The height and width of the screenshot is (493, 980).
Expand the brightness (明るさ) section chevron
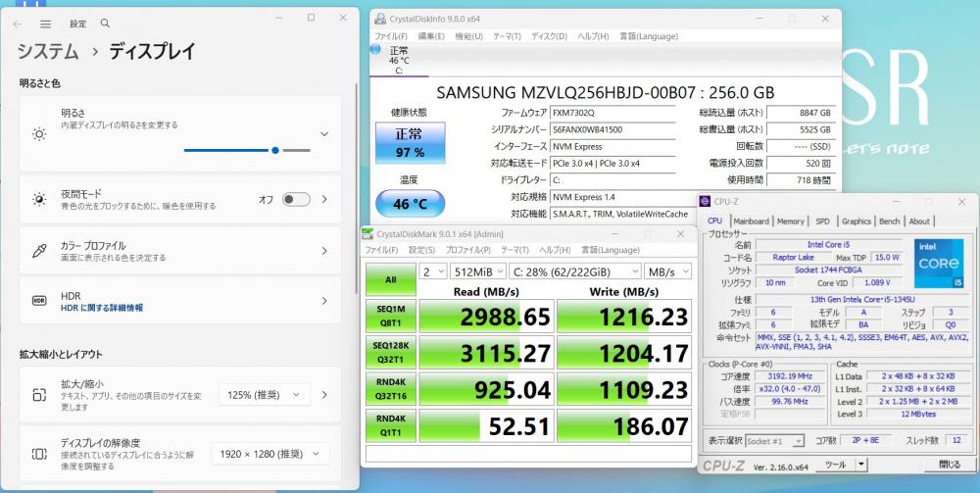(324, 133)
